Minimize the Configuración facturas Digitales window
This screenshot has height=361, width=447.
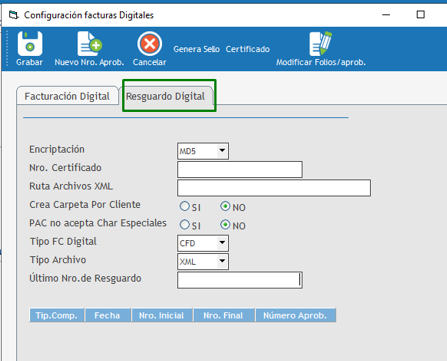point(386,15)
